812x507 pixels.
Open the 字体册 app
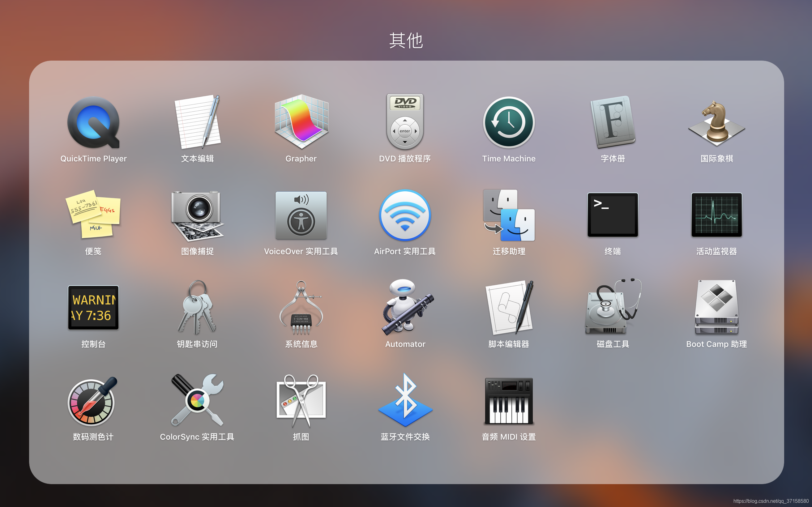coord(613,123)
